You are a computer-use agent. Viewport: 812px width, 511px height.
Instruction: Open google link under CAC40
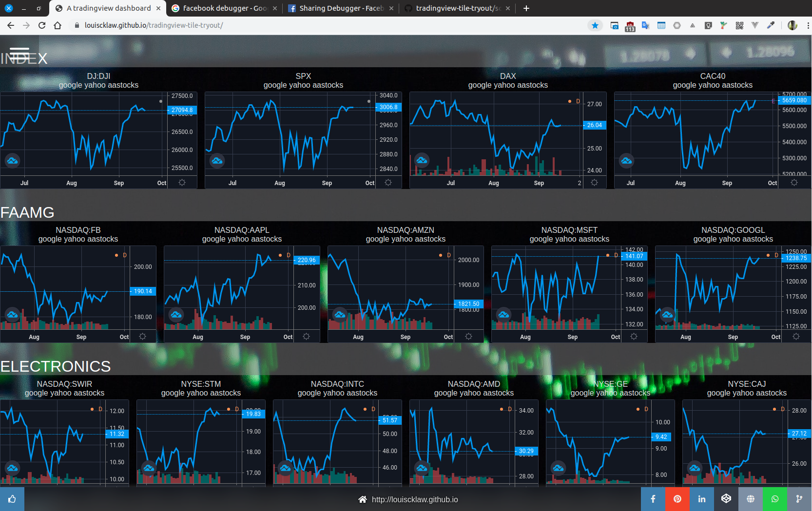(683, 85)
